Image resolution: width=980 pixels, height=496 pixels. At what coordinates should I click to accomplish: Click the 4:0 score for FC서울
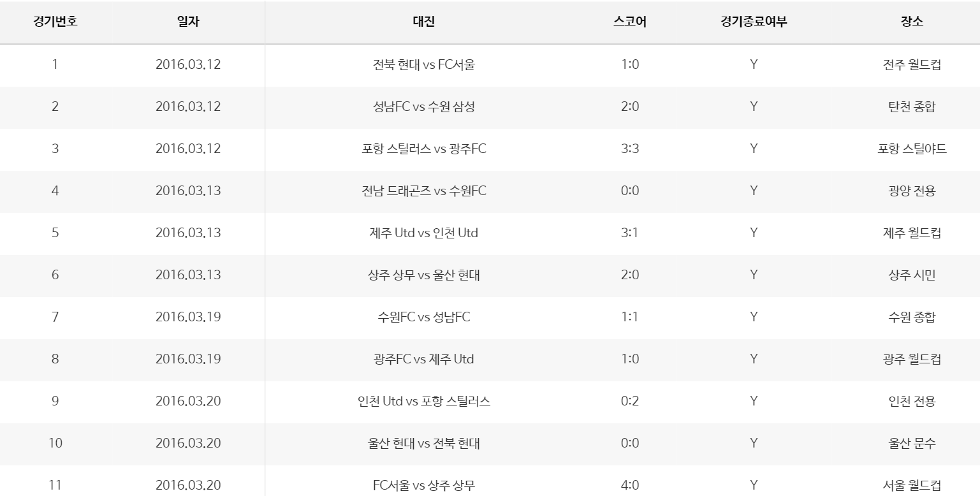point(629,485)
